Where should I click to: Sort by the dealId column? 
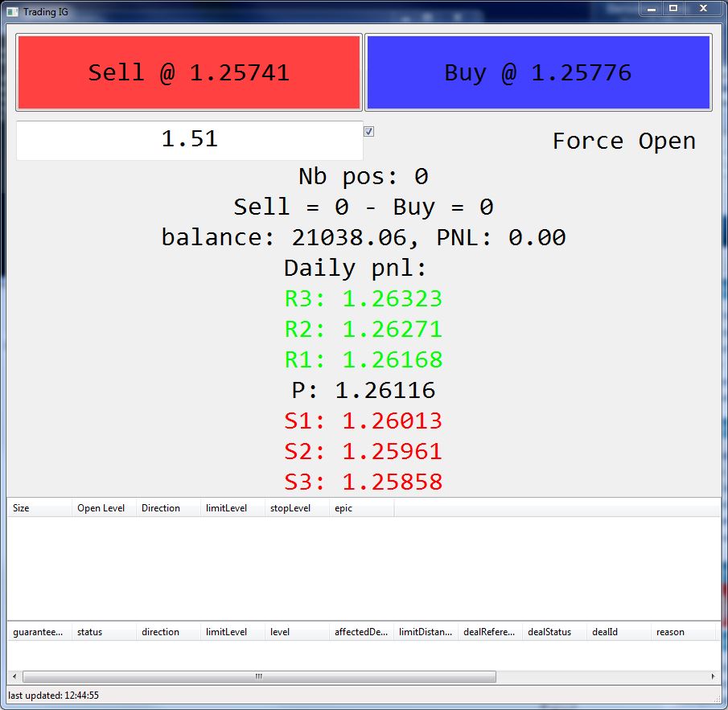(x=619, y=632)
